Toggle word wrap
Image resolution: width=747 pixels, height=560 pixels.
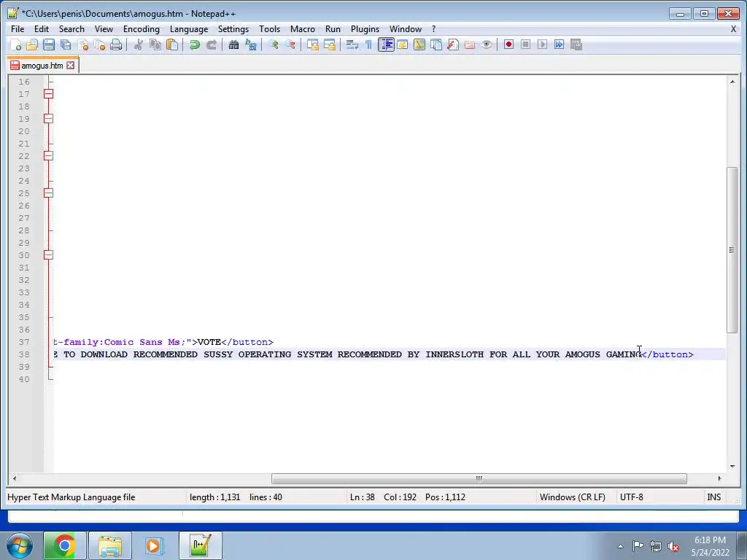(352, 44)
